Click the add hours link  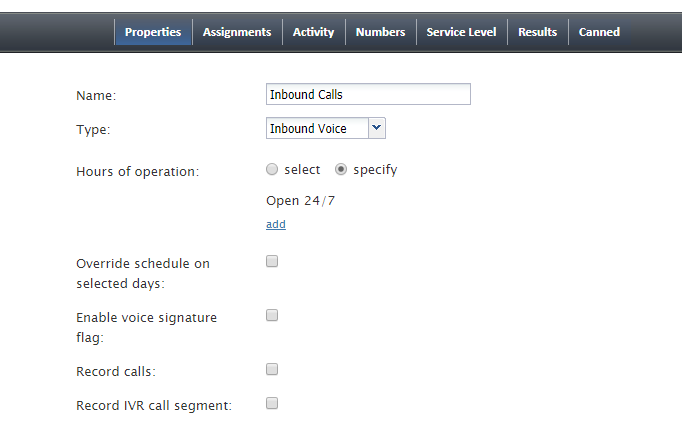(x=276, y=224)
